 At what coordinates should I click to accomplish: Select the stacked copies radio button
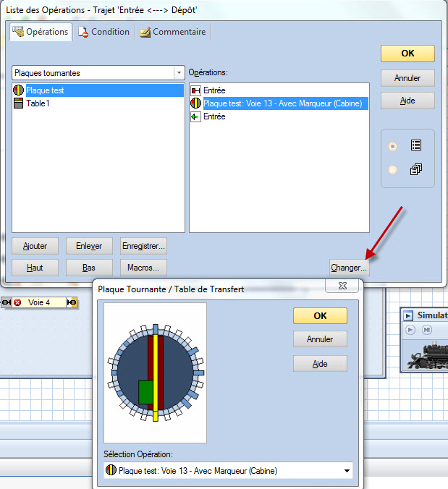pos(392,170)
